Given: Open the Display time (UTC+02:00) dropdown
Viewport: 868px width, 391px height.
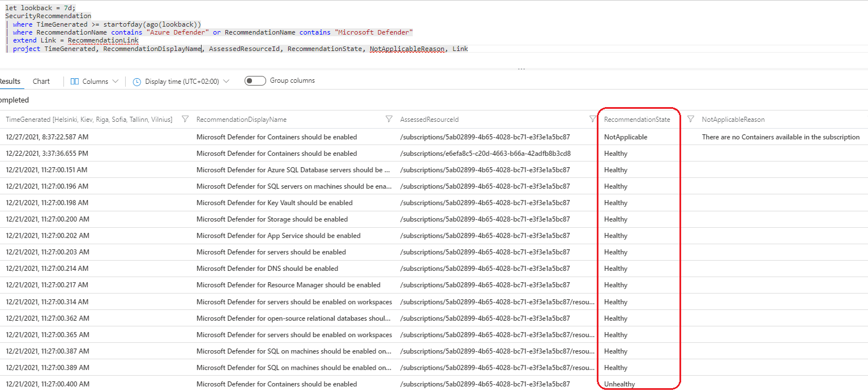Looking at the screenshot, I should click(x=181, y=82).
